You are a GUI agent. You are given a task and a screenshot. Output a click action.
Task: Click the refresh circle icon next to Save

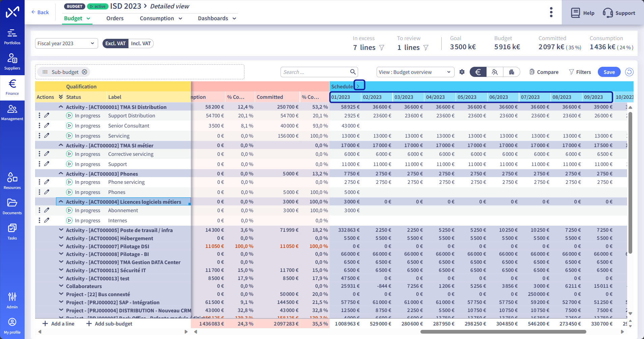click(629, 72)
